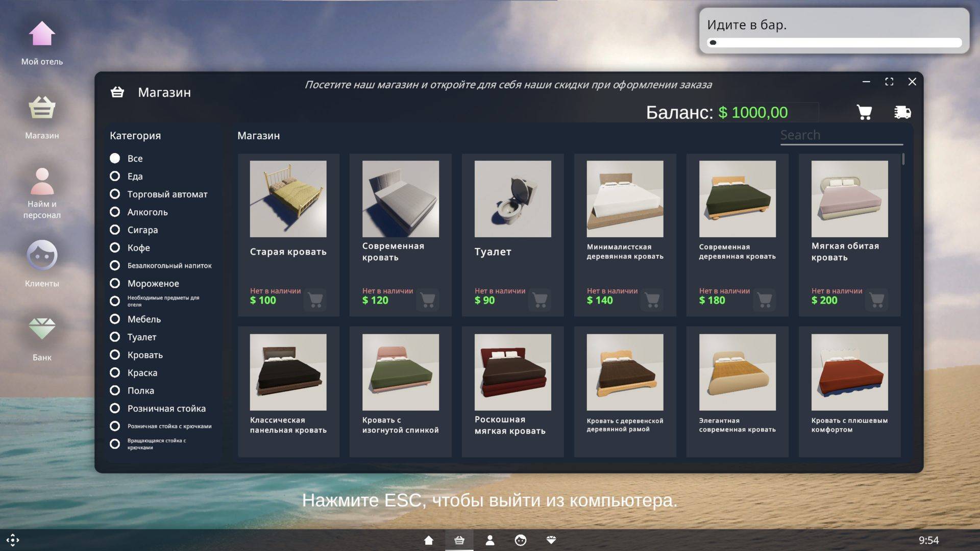Open the Банк diamond desktop icon

[42, 339]
